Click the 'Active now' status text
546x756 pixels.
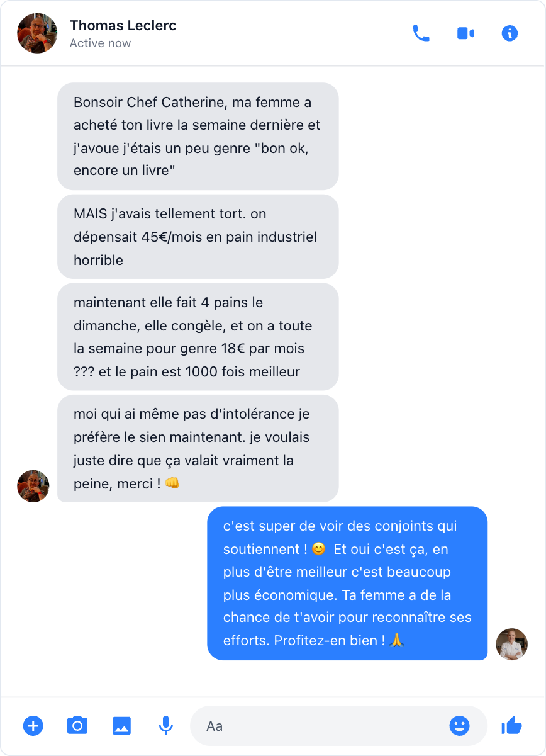(x=101, y=43)
